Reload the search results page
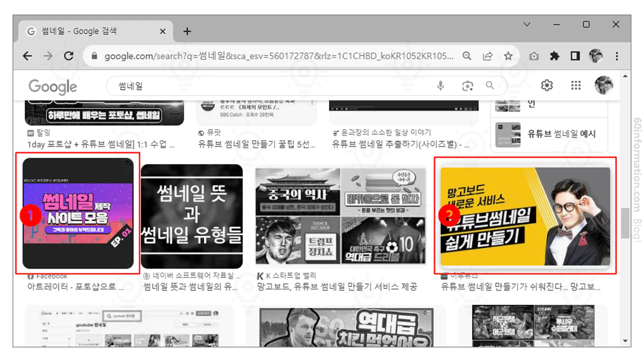Screen dimensions: 644x362 tap(69, 56)
